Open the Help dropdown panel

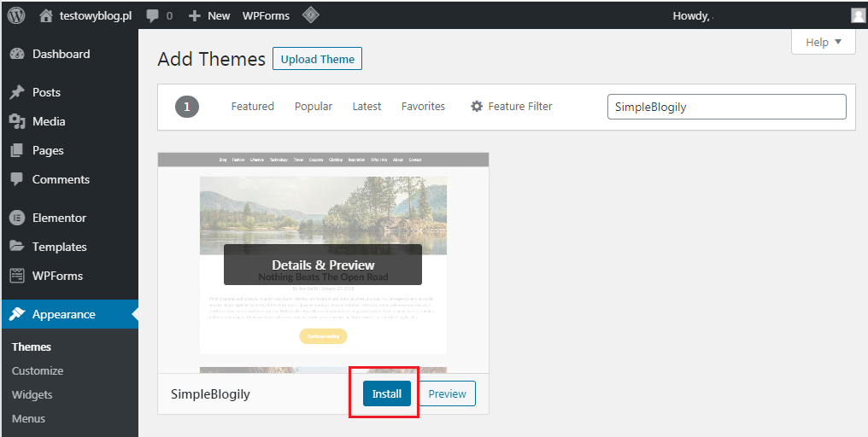(824, 42)
